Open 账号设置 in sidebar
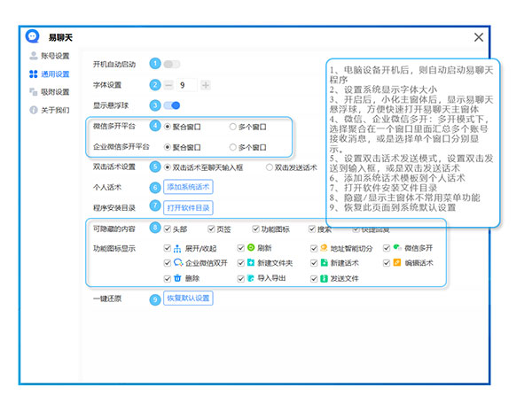Screen dimensions: 532x411 [x=50, y=56]
